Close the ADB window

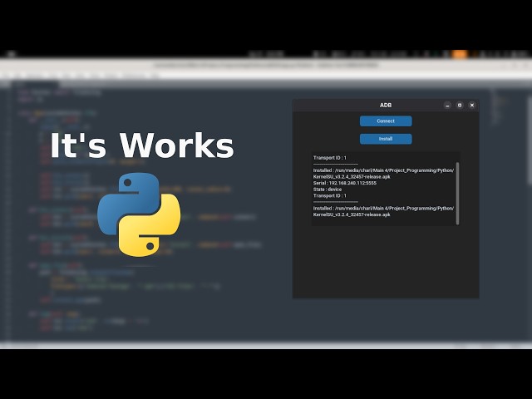[472, 106]
